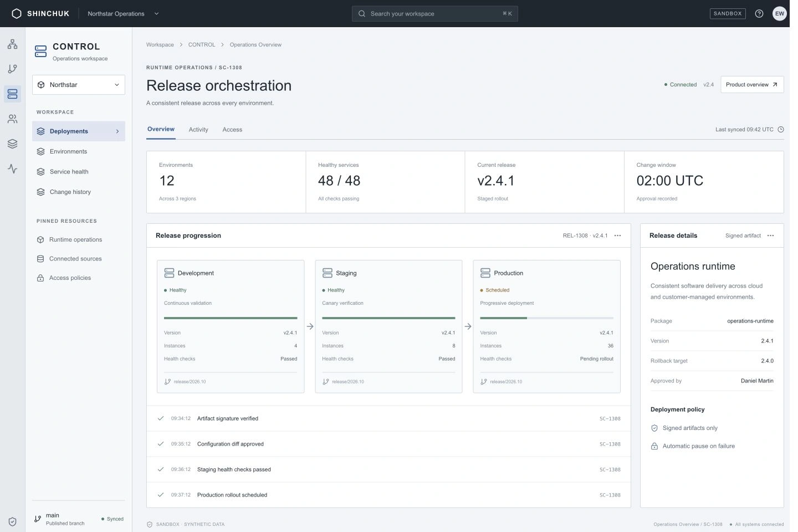This screenshot has width=798, height=532.
Task: Open the Production rollout scheduled row
Action: coord(388,495)
